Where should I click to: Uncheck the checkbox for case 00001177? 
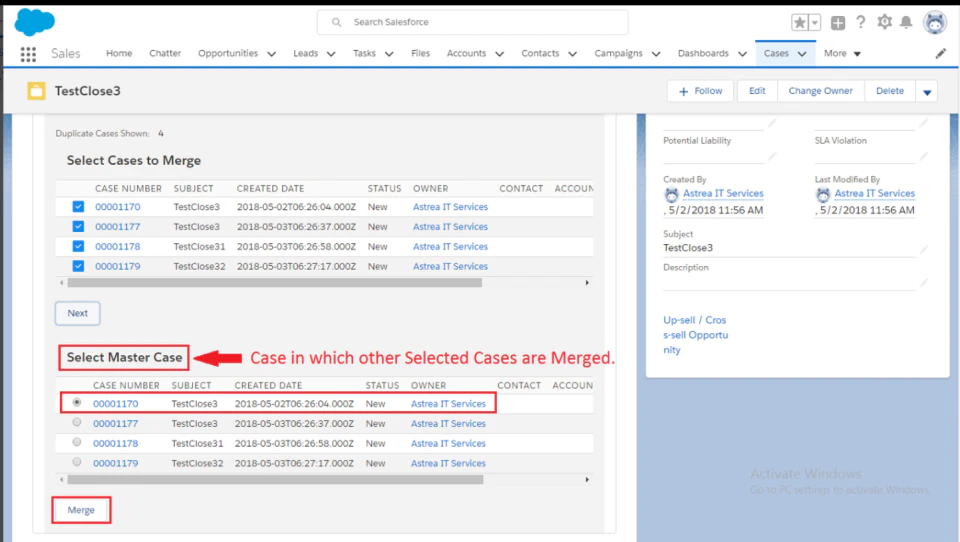pyautogui.click(x=78, y=226)
